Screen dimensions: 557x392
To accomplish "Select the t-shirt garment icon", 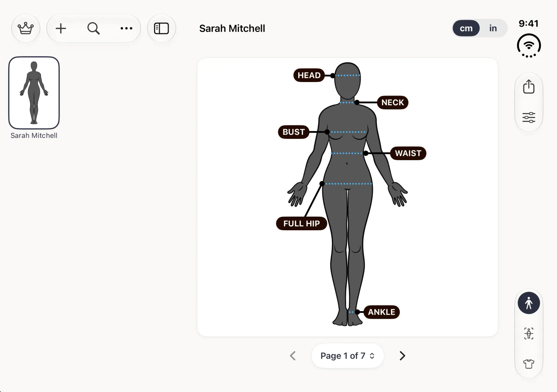I will pyautogui.click(x=529, y=364).
